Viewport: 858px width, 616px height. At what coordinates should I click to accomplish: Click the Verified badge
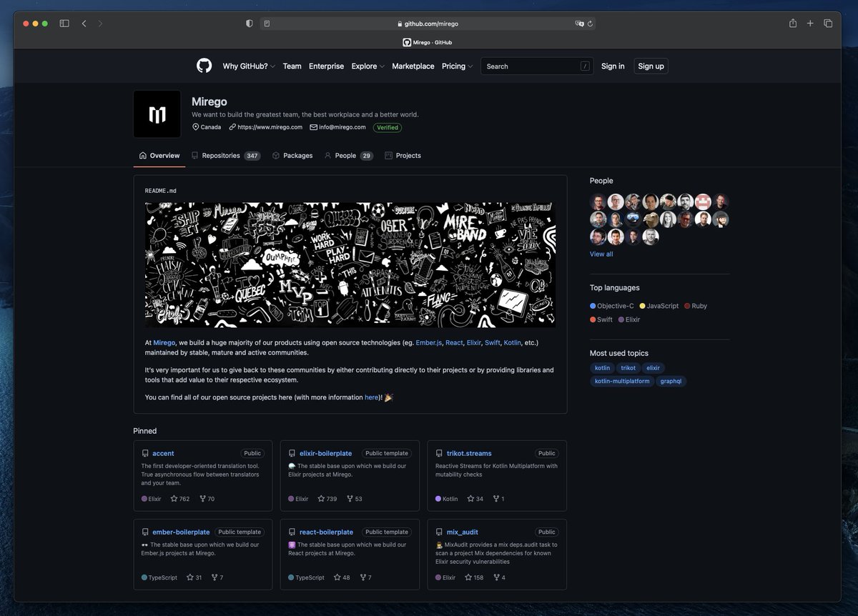pos(387,127)
